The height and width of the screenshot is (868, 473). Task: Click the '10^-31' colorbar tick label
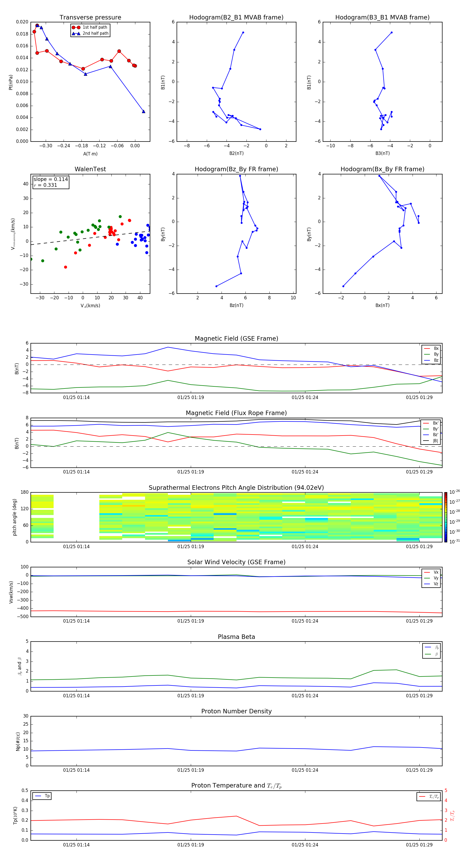pos(455,542)
